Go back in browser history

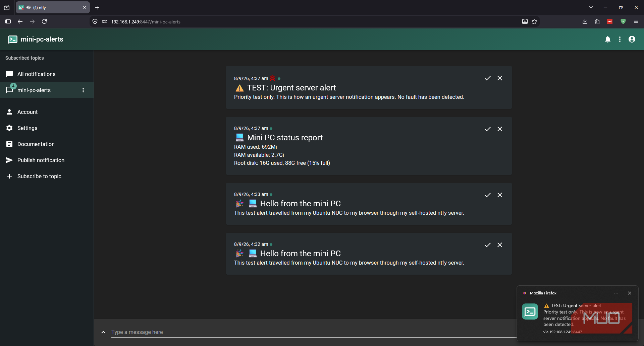point(20,21)
